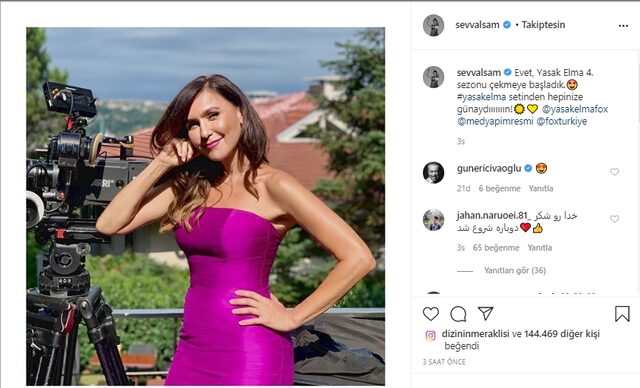The height and width of the screenshot is (388, 640).
Task: Click the Takiptesin following button
Action: pos(543,25)
